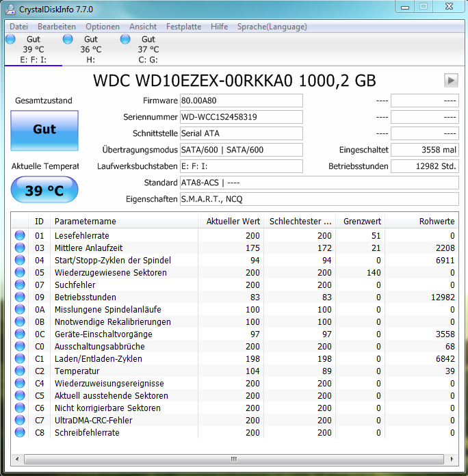Open the Bearbeiten menu

coord(57,27)
